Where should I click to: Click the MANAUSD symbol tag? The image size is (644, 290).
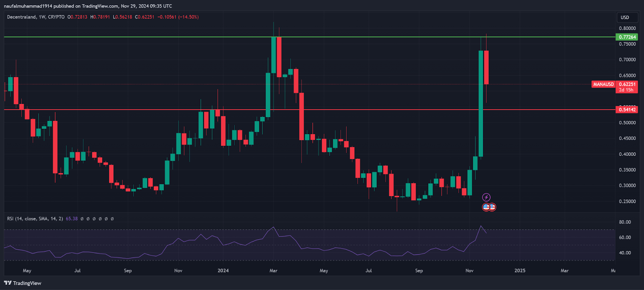(x=603, y=84)
